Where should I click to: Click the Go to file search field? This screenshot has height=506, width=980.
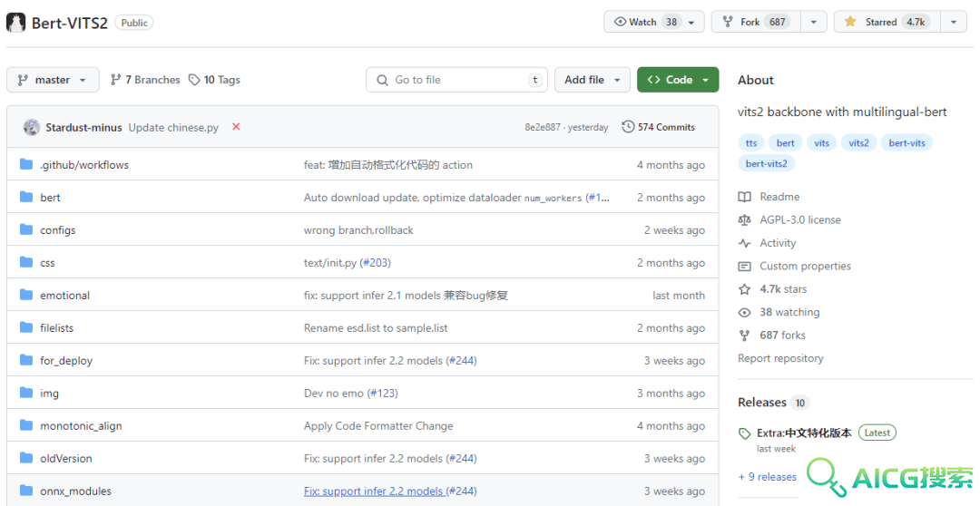(456, 80)
